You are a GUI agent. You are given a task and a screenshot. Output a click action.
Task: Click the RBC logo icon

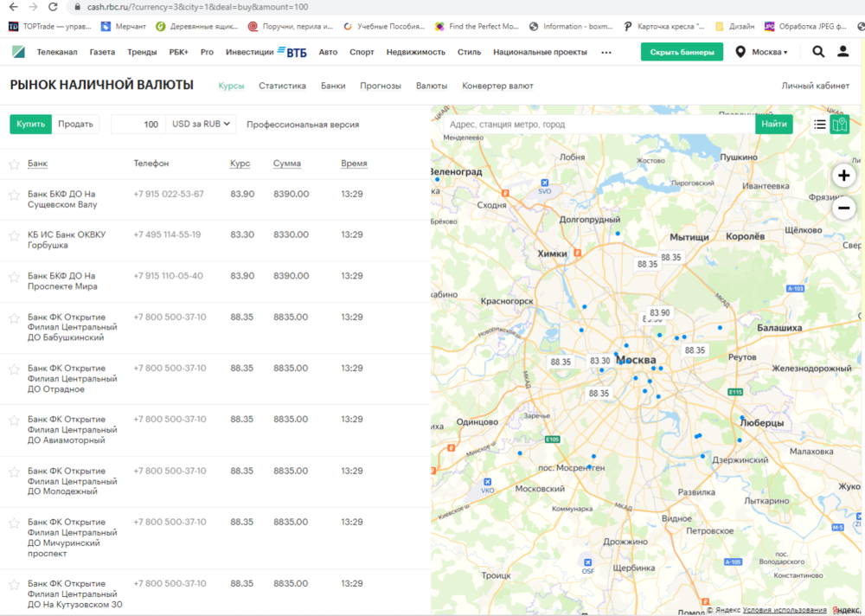point(18,52)
